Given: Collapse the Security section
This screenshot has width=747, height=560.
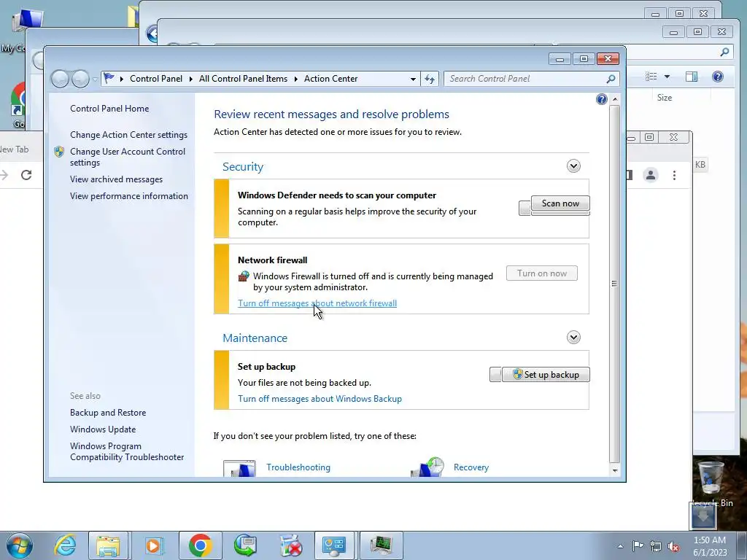Looking at the screenshot, I should pyautogui.click(x=573, y=166).
